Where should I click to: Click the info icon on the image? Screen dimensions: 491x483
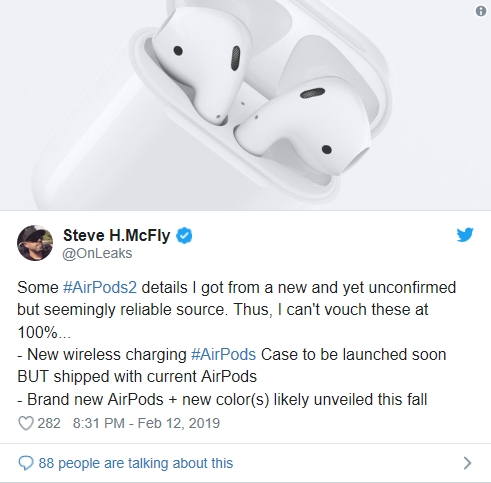481,12
